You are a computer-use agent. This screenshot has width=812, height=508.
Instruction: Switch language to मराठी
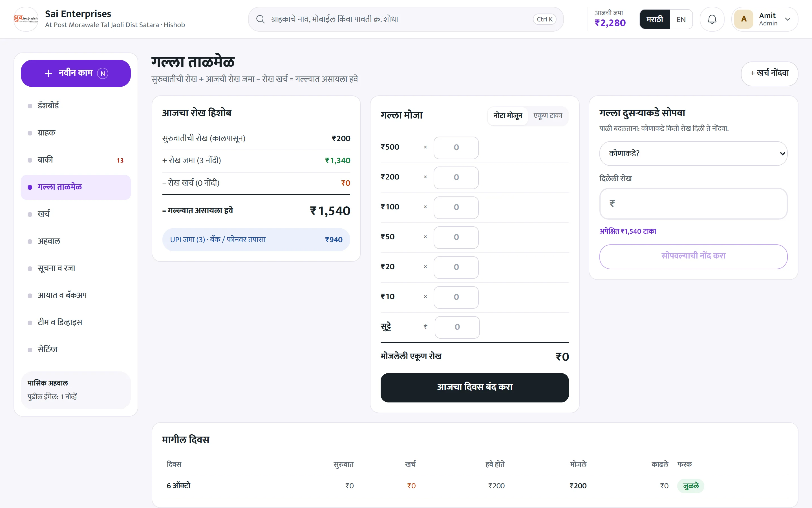click(x=655, y=19)
